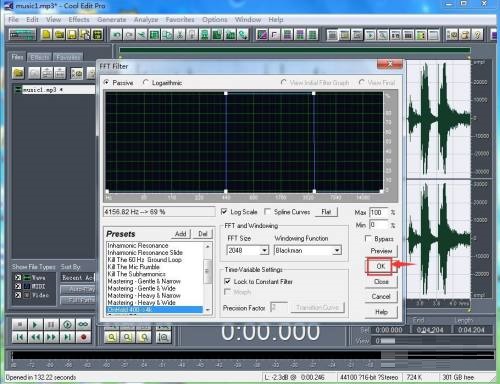
Task: Open the Effects menu
Action: (x=79, y=20)
